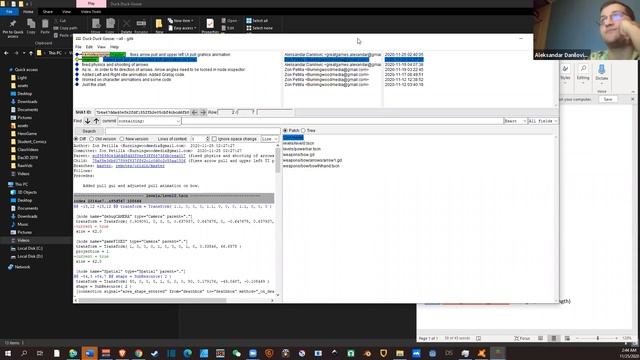640x360 pixels.
Task: Open Easy access dropdown in Explorer
Action: (x=182, y=28)
